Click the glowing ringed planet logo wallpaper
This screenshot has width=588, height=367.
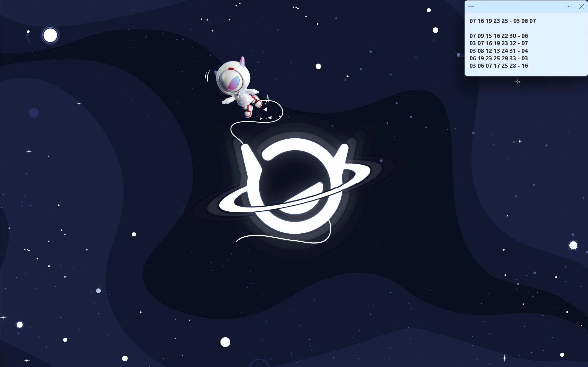295,187
